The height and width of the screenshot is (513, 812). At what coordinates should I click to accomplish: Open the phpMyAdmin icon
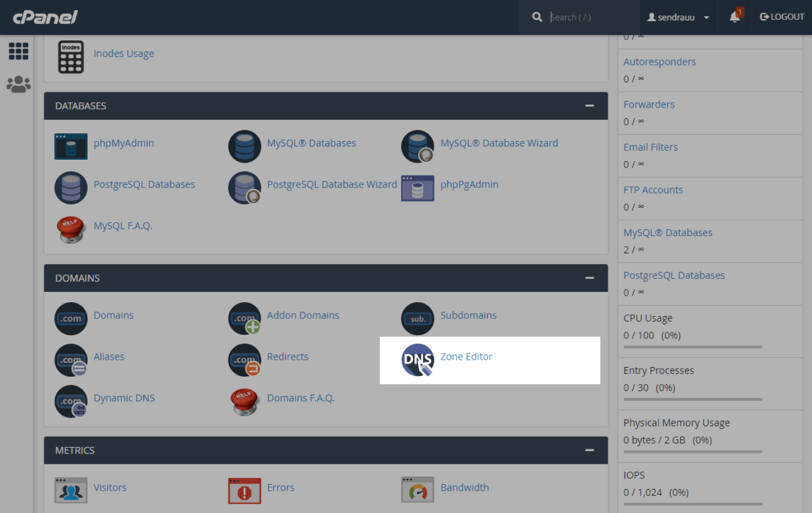coord(71,146)
